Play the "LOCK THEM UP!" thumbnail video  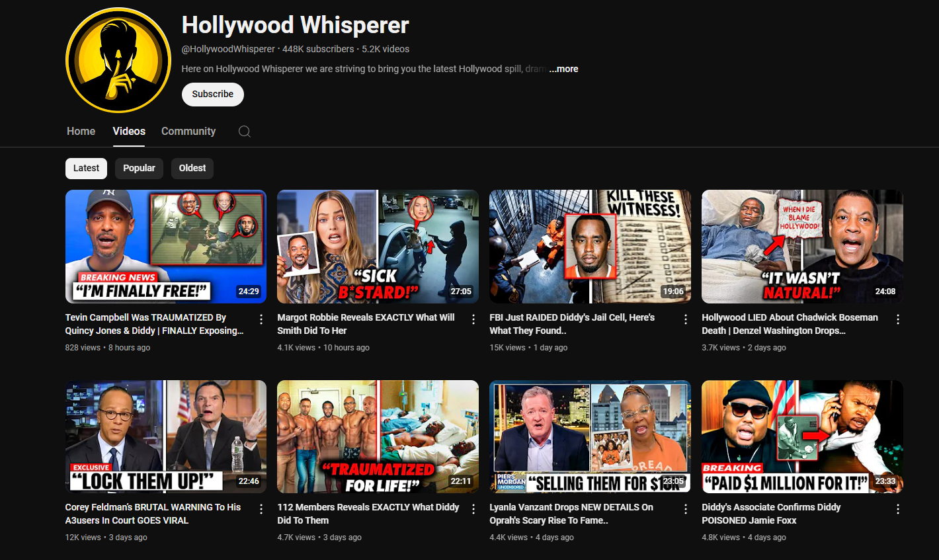pos(166,436)
